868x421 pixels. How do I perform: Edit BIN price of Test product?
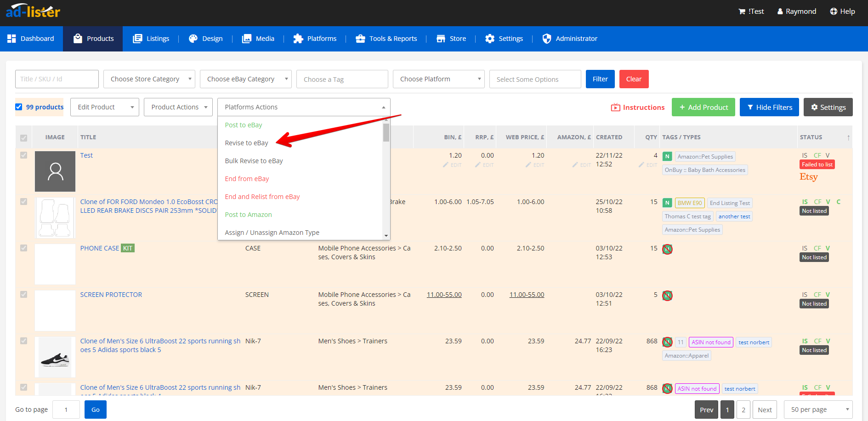point(452,165)
